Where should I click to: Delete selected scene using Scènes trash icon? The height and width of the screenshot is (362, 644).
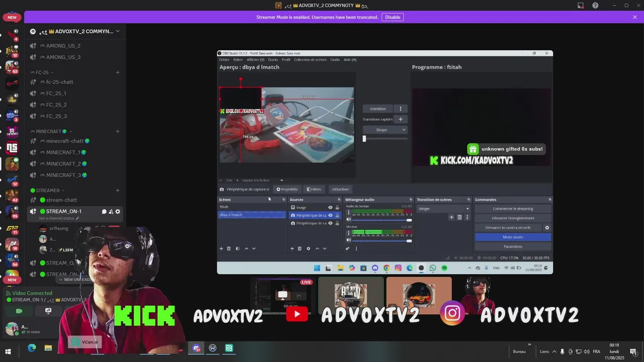[228, 248]
